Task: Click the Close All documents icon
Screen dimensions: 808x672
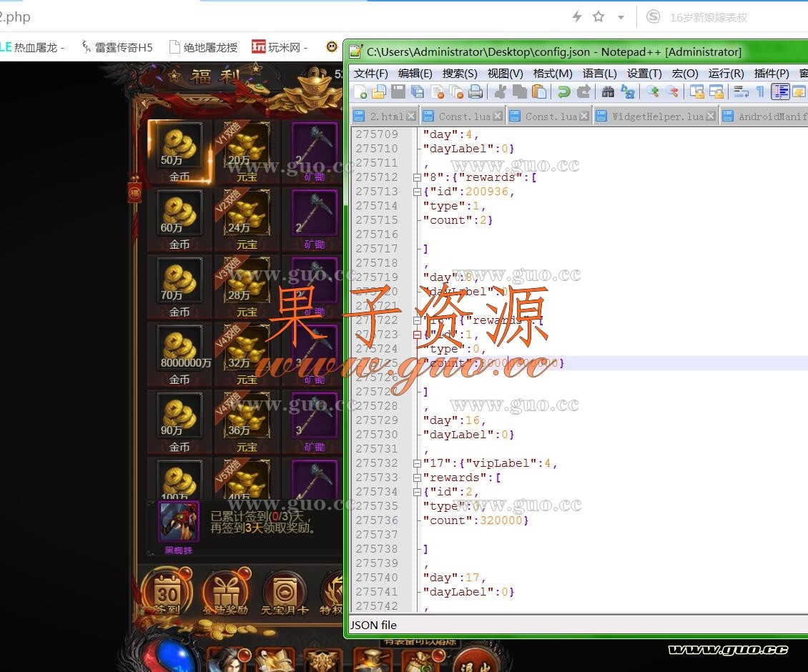Action: coord(456,92)
